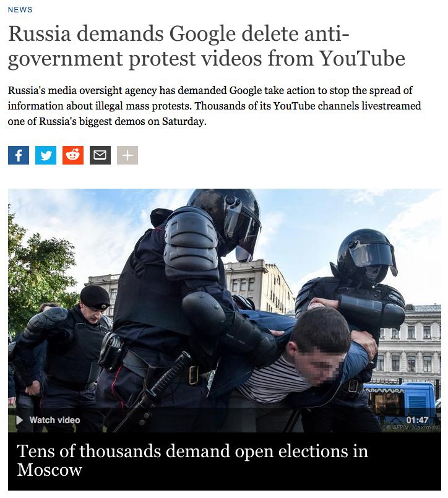
Task: Click the 01:47 video duration label
Action: tap(417, 420)
